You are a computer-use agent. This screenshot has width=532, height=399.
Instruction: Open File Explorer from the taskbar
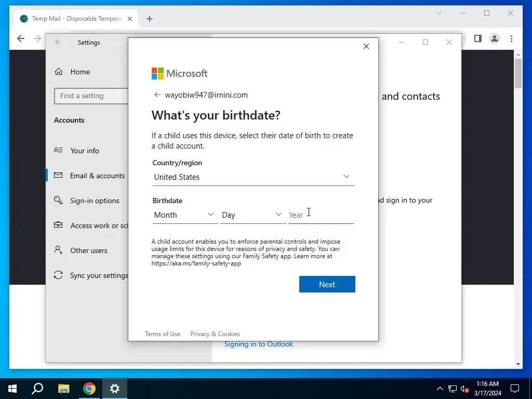click(x=63, y=389)
